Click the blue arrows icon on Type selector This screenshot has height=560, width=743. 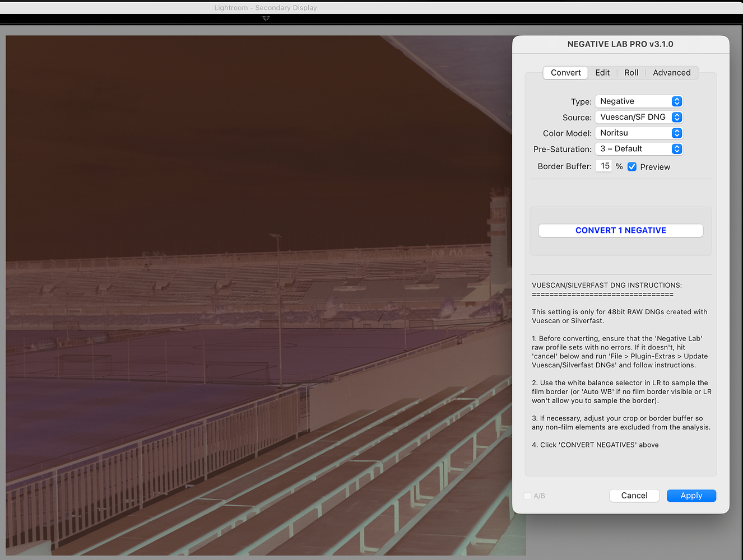(676, 101)
